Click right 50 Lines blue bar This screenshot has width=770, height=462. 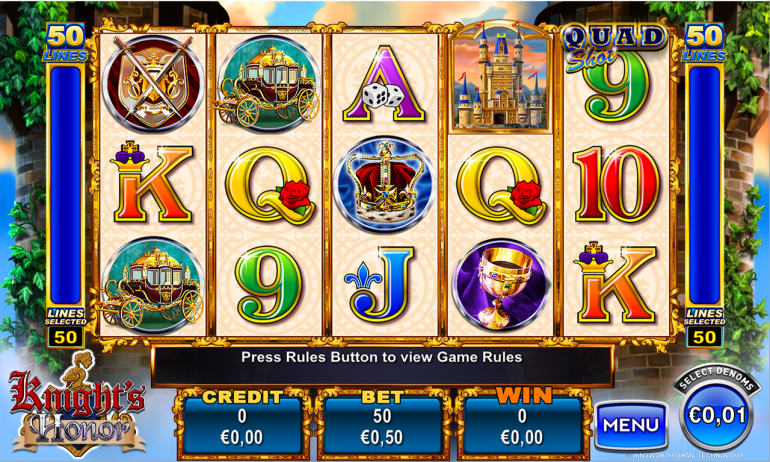[705, 186]
